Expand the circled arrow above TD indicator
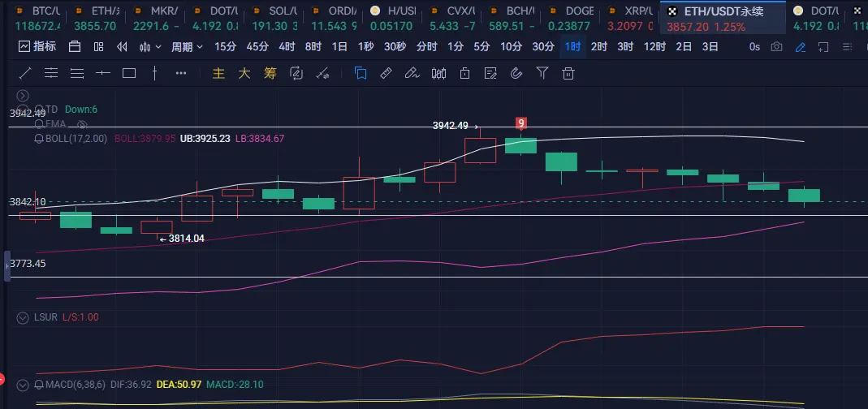 tap(23, 96)
